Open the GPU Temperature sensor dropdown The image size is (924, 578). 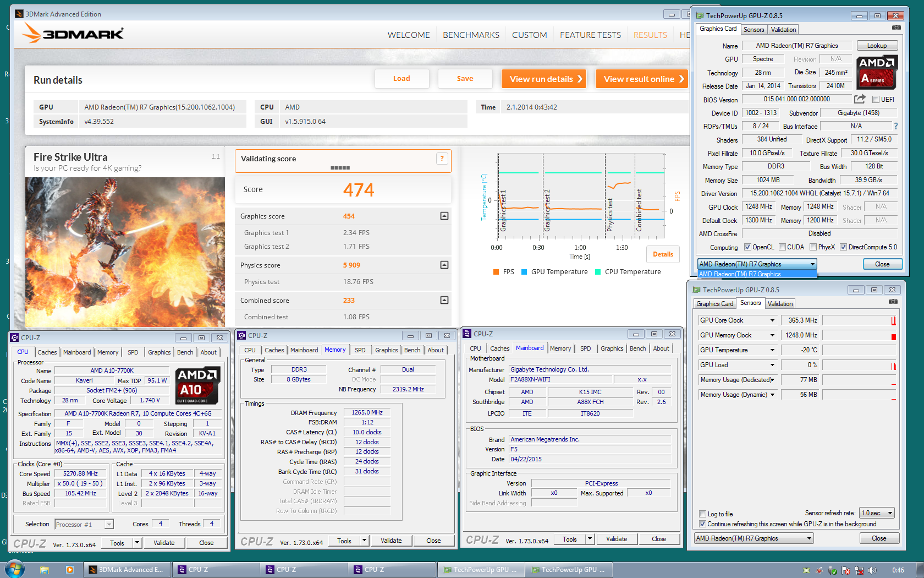[x=772, y=350]
